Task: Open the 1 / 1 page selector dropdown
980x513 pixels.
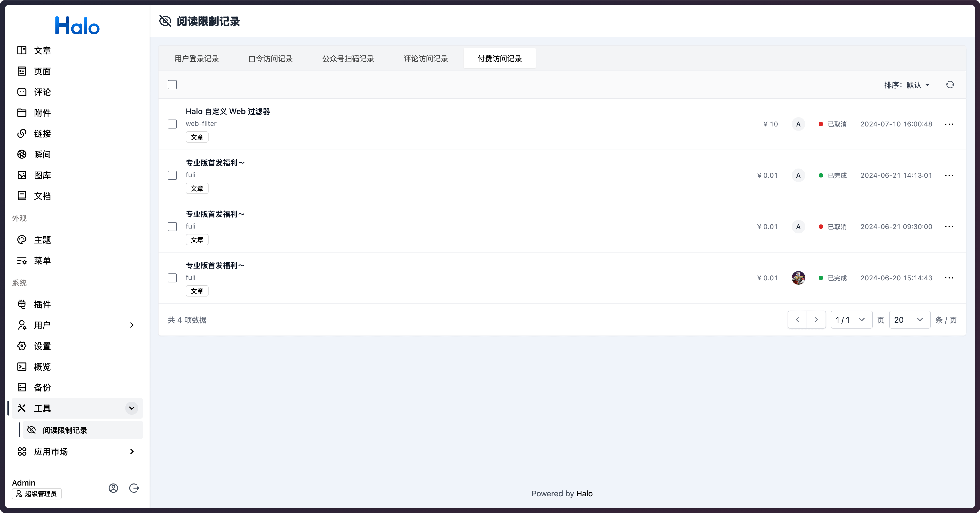Action: pyautogui.click(x=851, y=320)
